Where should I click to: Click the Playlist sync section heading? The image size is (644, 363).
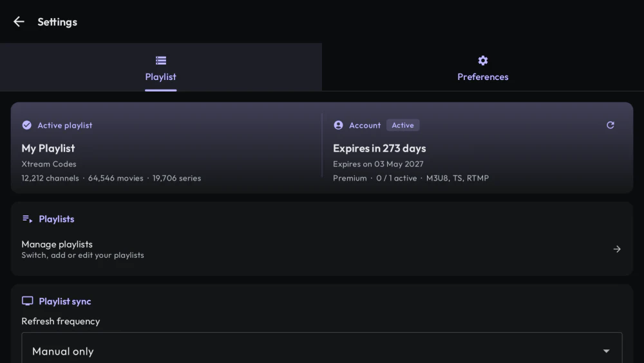tap(65, 301)
